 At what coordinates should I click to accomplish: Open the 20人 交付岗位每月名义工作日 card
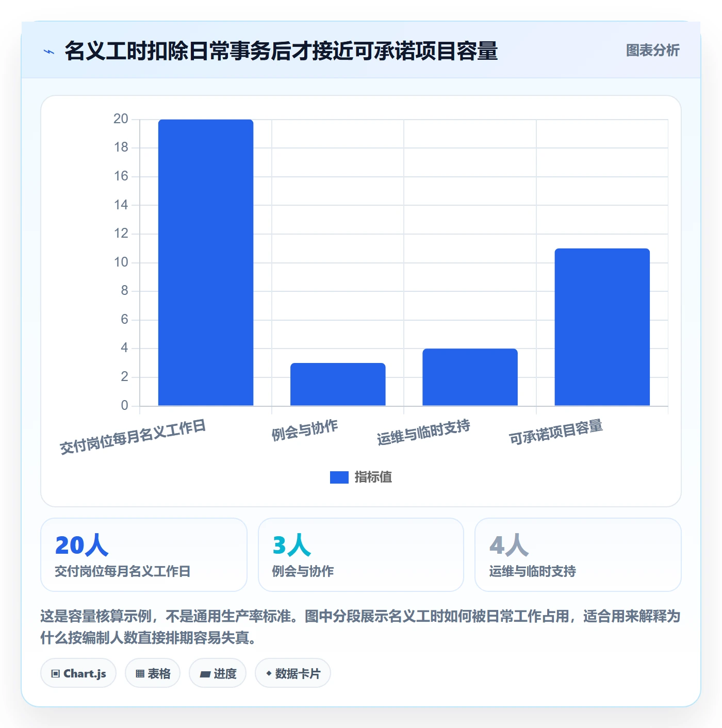tap(144, 555)
